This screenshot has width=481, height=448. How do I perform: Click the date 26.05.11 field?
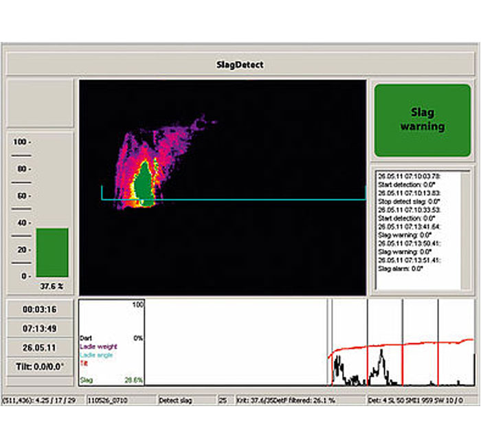coord(39,346)
